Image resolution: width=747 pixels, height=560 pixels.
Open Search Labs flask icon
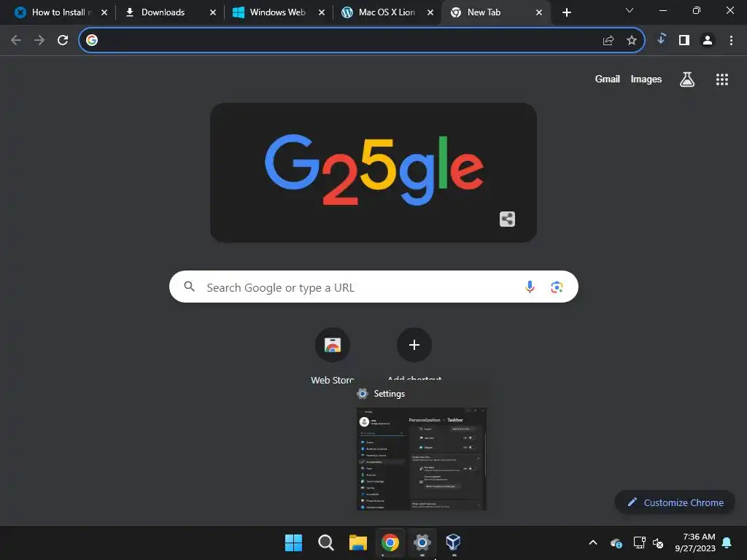687,79
